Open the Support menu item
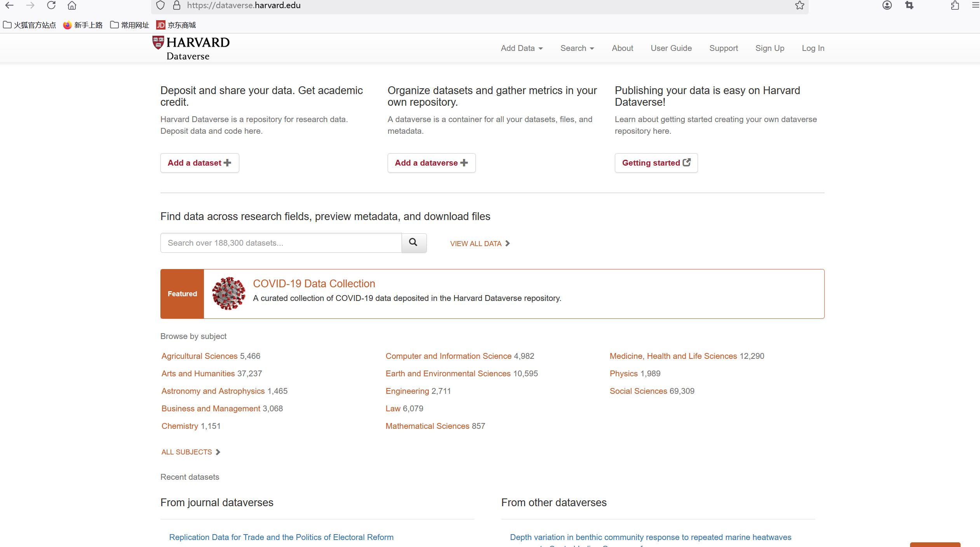The height and width of the screenshot is (547, 980). click(x=724, y=48)
